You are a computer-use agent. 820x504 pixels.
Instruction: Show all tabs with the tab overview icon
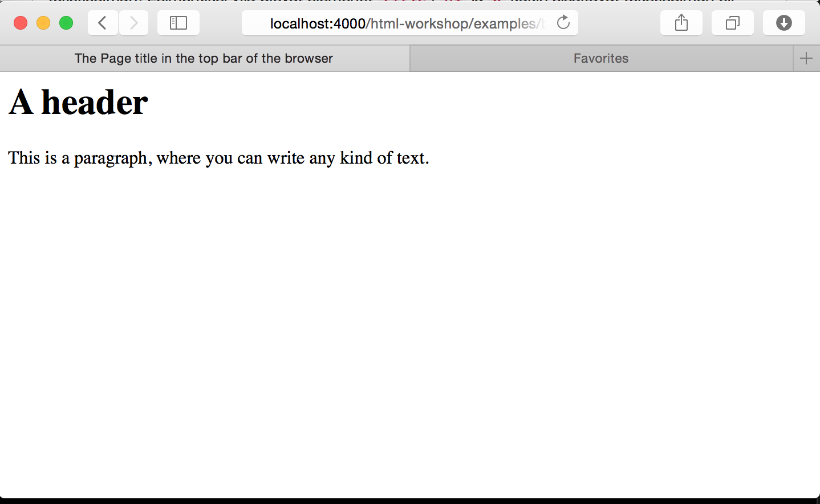coord(732,23)
